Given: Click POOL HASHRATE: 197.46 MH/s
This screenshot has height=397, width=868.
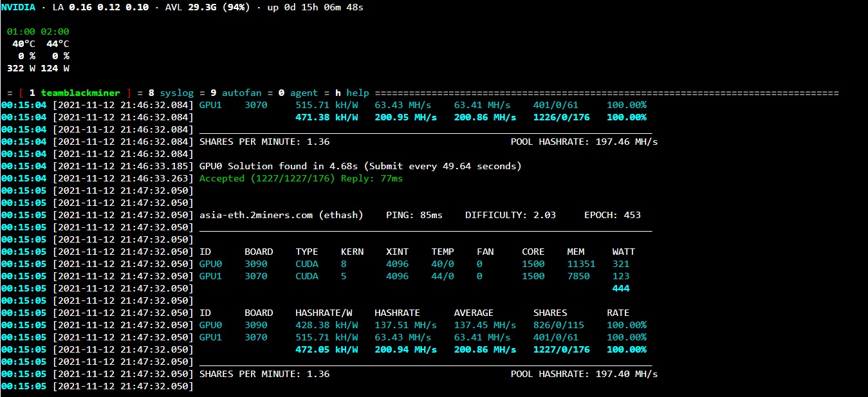Looking at the screenshot, I should coord(584,142).
